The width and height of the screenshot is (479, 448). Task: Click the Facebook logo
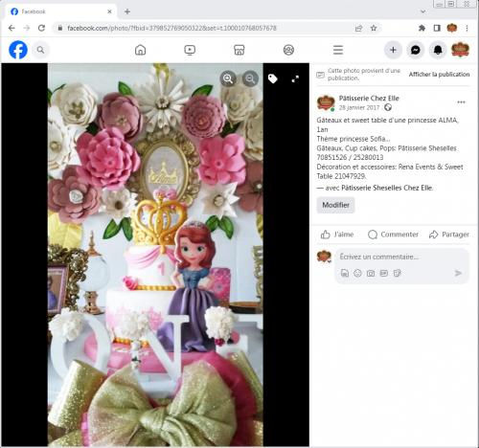coord(18,50)
